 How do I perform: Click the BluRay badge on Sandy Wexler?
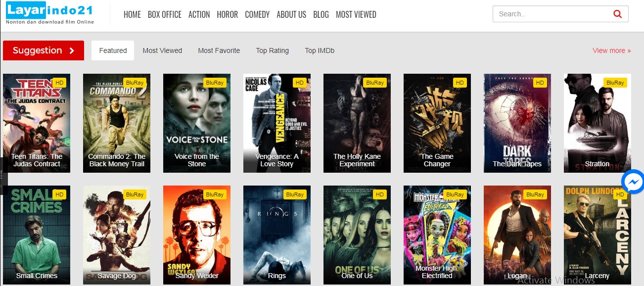click(x=215, y=194)
